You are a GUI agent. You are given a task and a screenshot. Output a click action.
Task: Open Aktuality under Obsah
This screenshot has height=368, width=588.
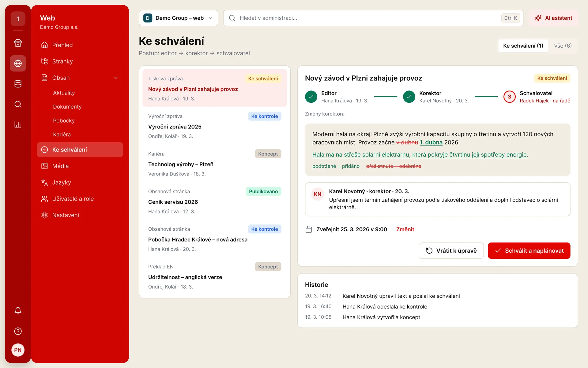64,93
